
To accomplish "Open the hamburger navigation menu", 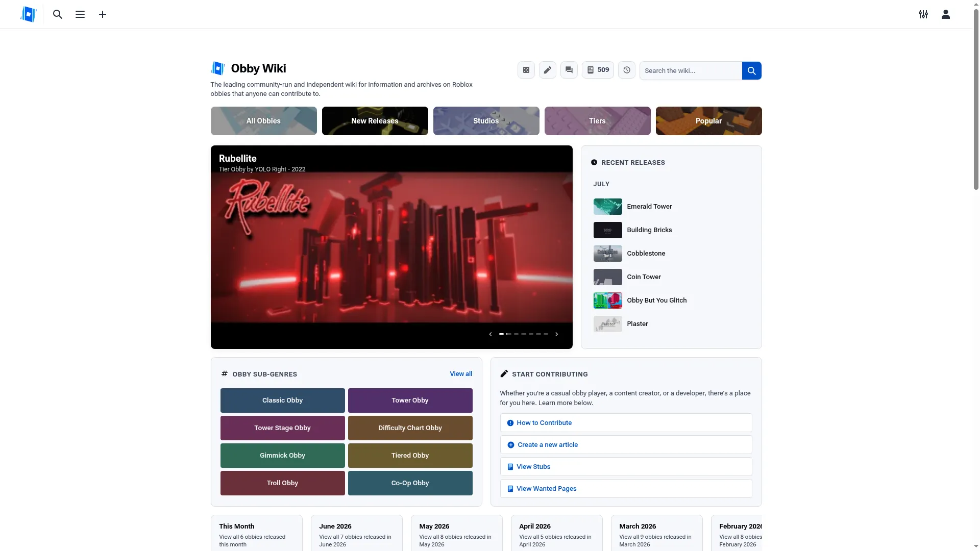I will pyautogui.click(x=80, y=14).
